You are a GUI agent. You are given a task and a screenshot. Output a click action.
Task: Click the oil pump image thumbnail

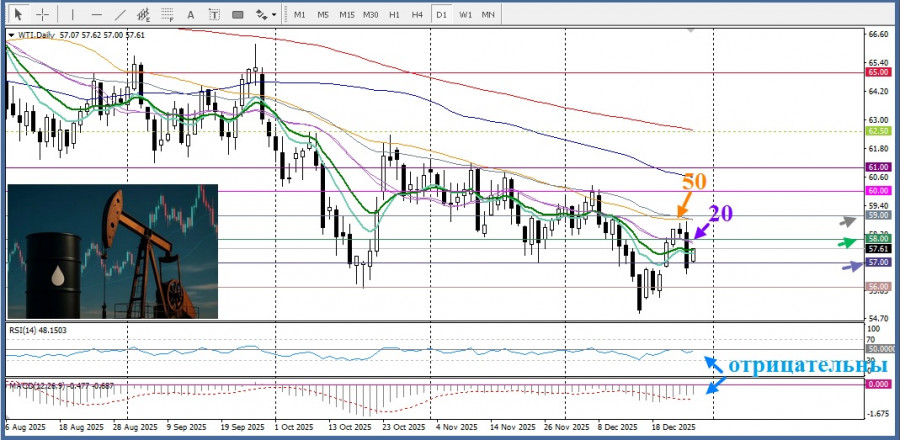(x=111, y=251)
